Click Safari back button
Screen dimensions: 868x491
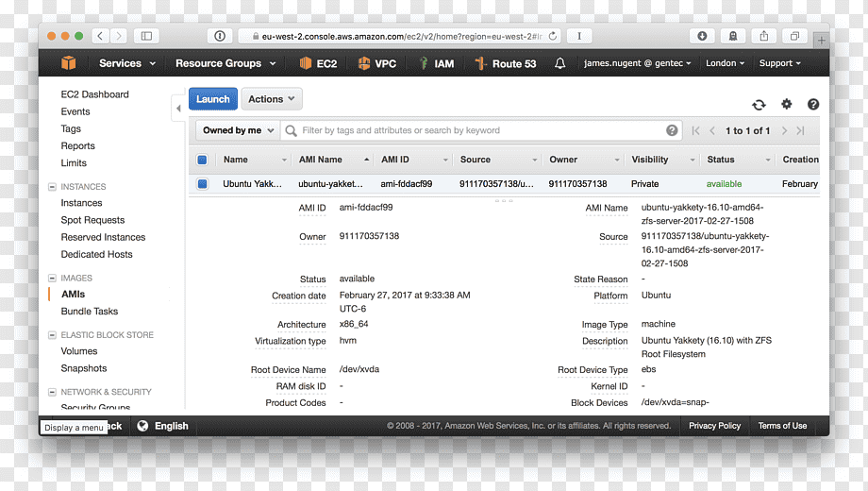(x=100, y=36)
